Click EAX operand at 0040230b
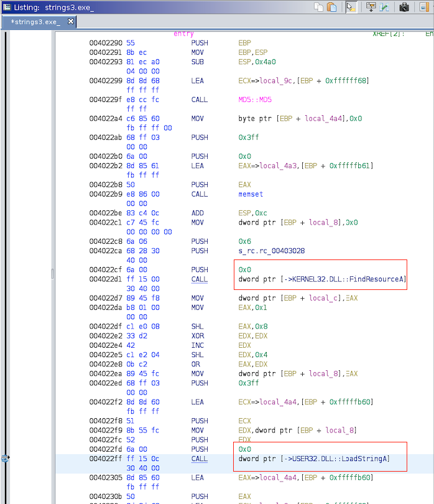Viewport: 434px width, 504px height. 244,497
